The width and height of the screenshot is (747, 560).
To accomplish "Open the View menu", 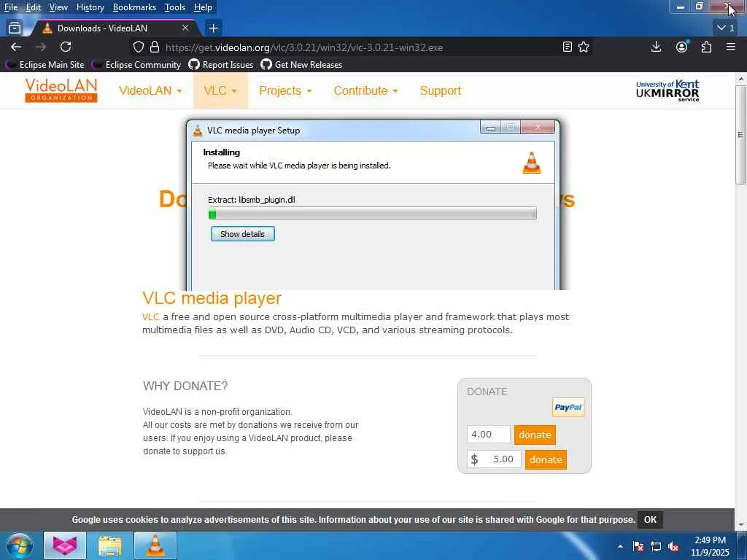I will click(x=58, y=7).
